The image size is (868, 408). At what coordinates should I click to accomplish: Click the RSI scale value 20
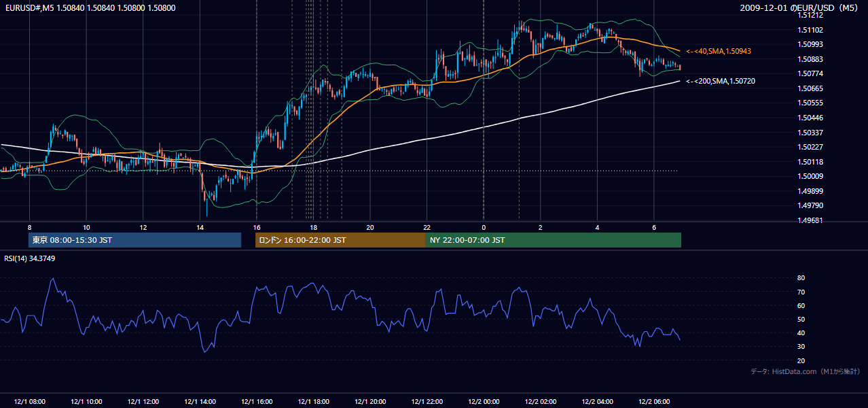tap(801, 360)
